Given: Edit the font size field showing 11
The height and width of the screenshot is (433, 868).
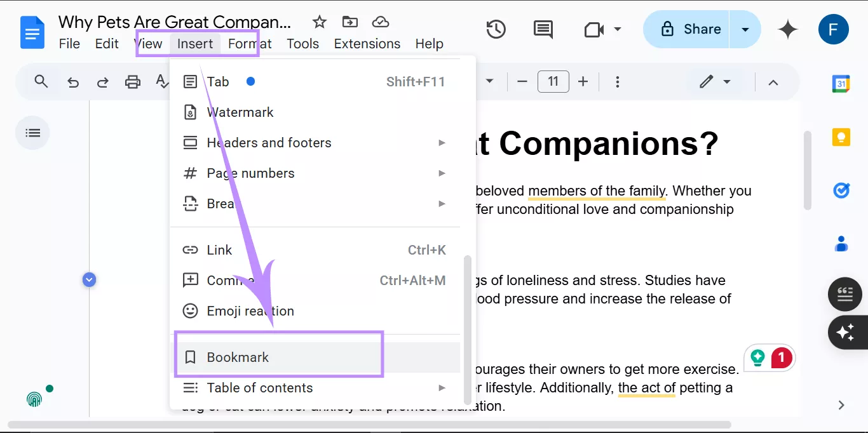Looking at the screenshot, I should pyautogui.click(x=553, y=82).
